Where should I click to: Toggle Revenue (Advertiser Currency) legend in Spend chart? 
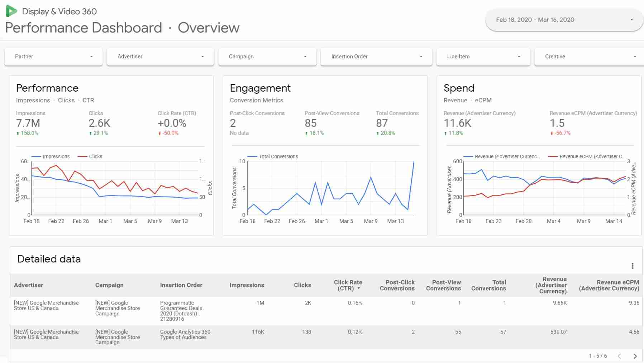502,156
